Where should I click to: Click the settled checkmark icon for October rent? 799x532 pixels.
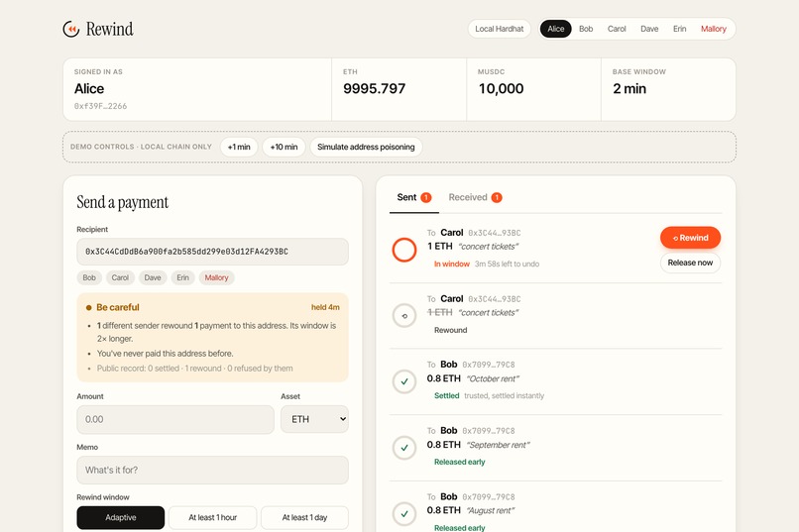(404, 381)
